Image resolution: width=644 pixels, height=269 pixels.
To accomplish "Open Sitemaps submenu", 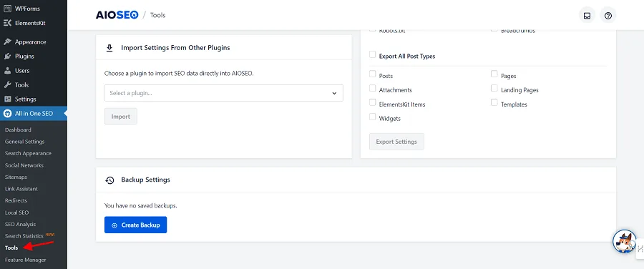I will [x=16, y=177].
